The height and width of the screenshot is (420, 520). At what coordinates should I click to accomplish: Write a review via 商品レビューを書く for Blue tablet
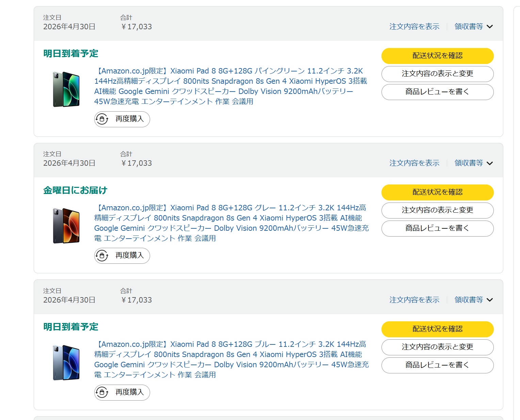tap(438, 365)
